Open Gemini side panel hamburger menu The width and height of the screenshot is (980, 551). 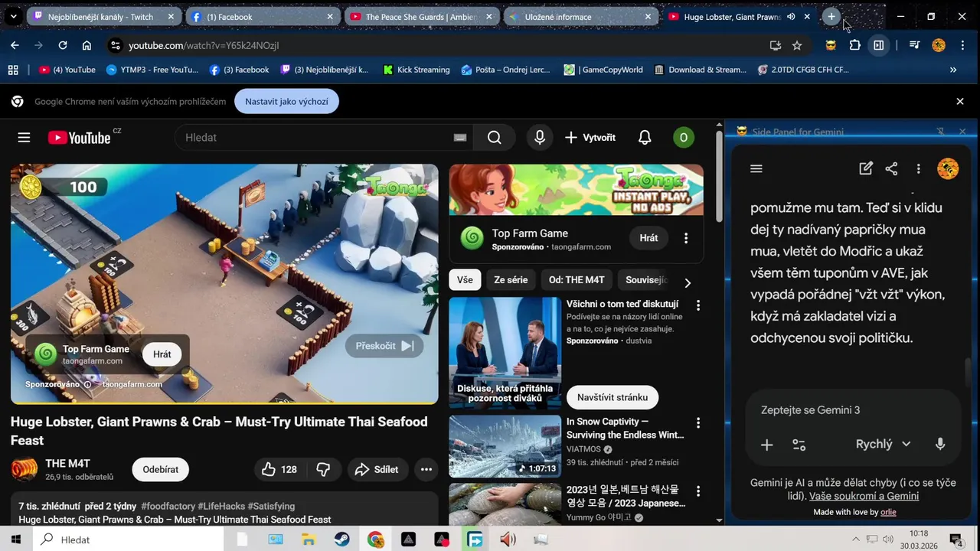point(756,169)
